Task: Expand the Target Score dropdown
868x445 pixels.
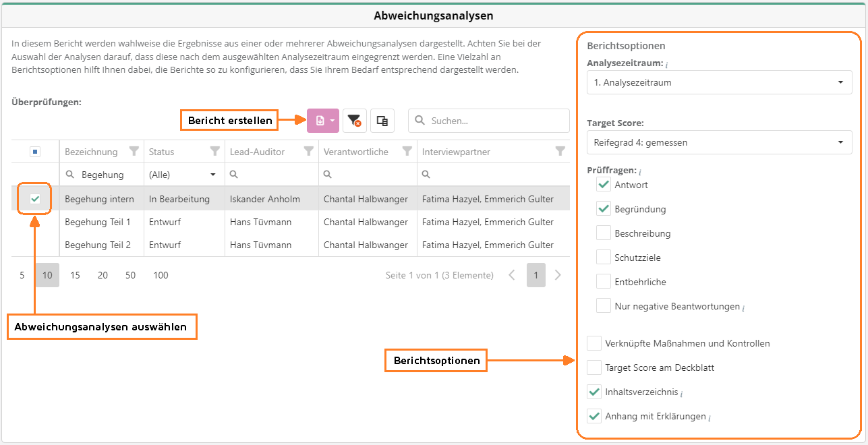Action: pos(719,142)
